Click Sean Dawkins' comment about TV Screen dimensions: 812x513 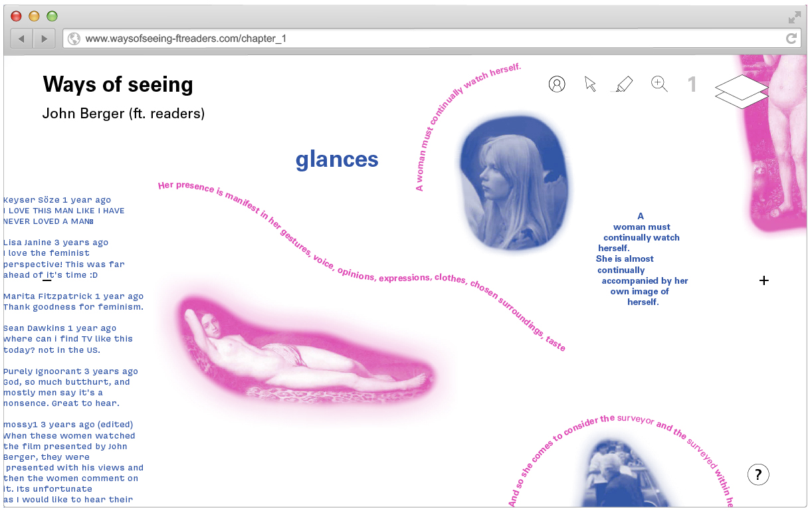point(68,339)
